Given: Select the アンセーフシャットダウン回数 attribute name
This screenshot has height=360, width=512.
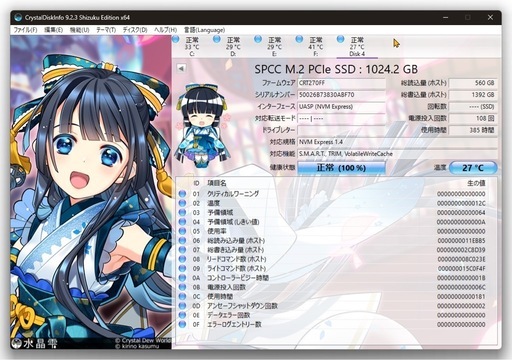Looking at the screenshot, I should coord(242,306).
